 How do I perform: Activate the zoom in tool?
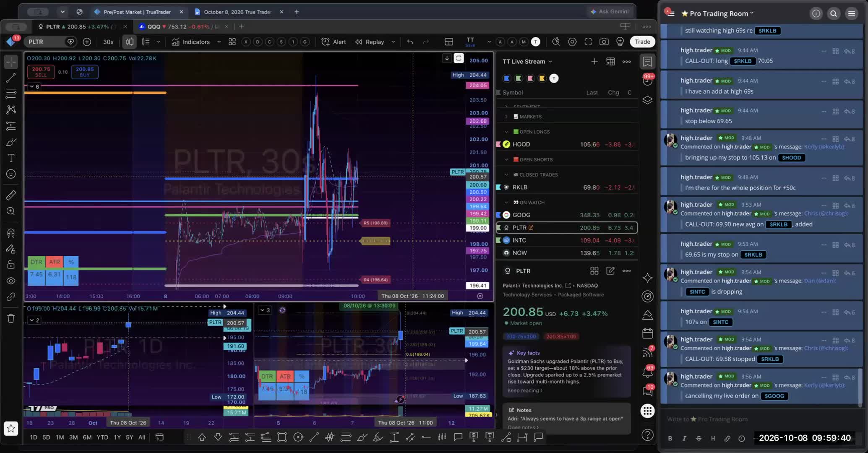coord(11,211)
